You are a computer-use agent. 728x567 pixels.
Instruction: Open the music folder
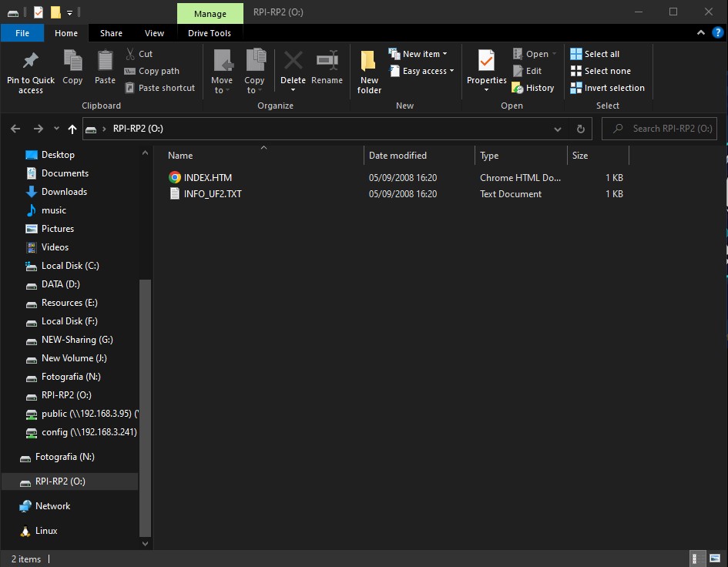tap(53, 210)
